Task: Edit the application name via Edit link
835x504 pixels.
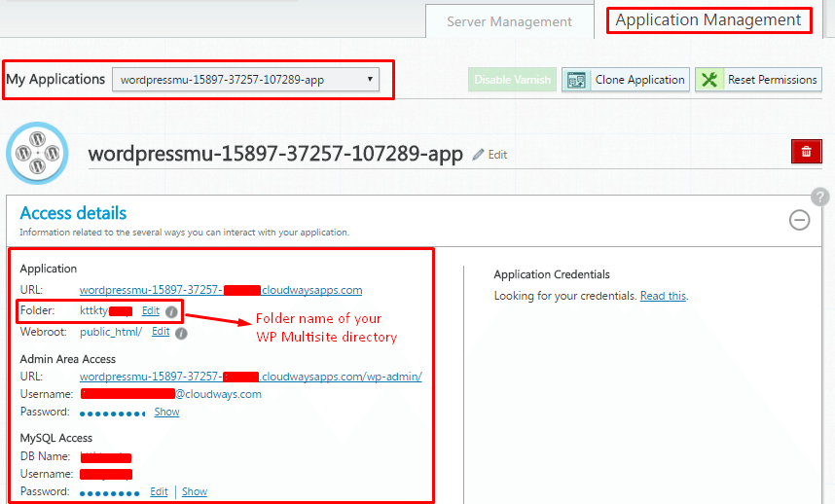Action: [x=497, y=155]
